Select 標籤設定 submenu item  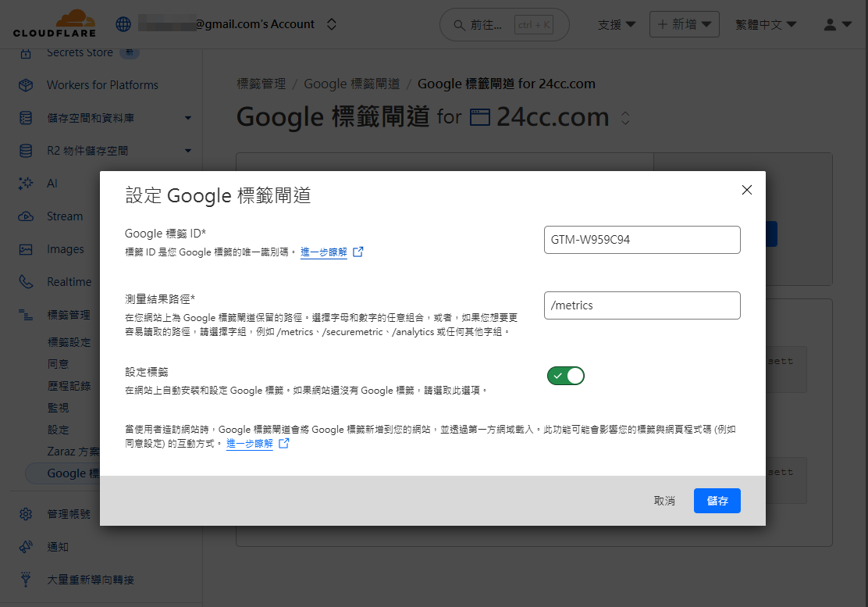tap(69, 342)
